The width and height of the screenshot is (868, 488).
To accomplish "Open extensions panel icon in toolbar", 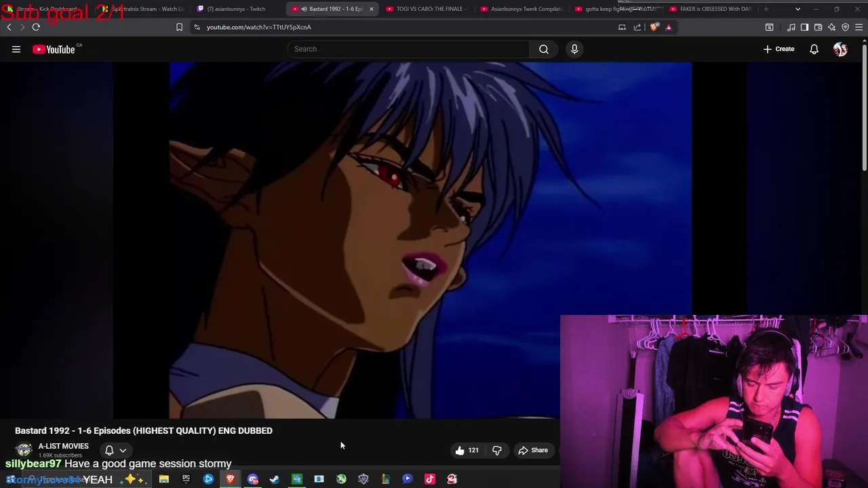I will click(x=769, y=27).
